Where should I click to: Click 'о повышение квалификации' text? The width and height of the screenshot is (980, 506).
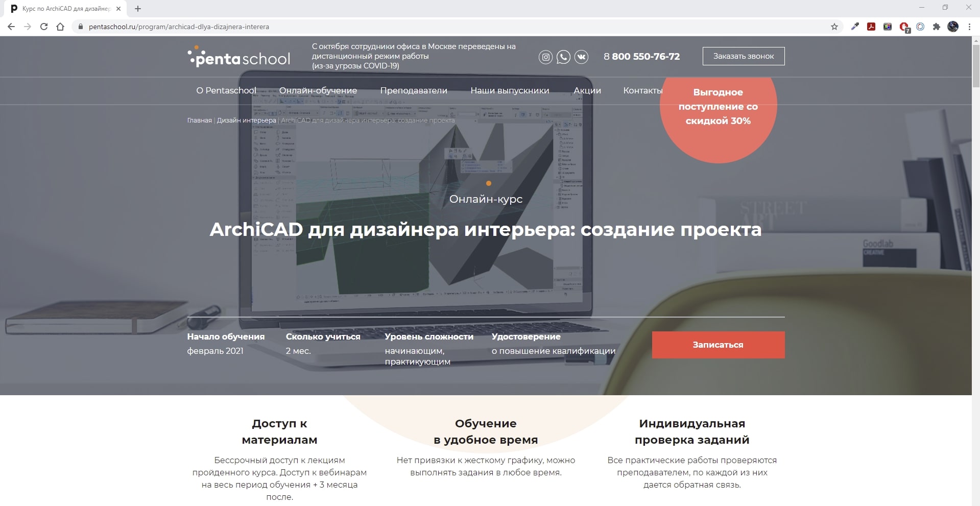pos(554,351)
